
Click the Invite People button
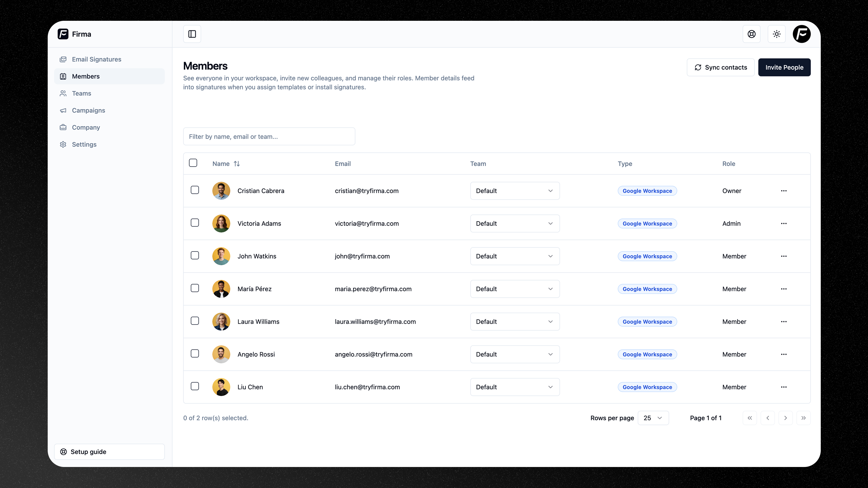coord(784,67)
